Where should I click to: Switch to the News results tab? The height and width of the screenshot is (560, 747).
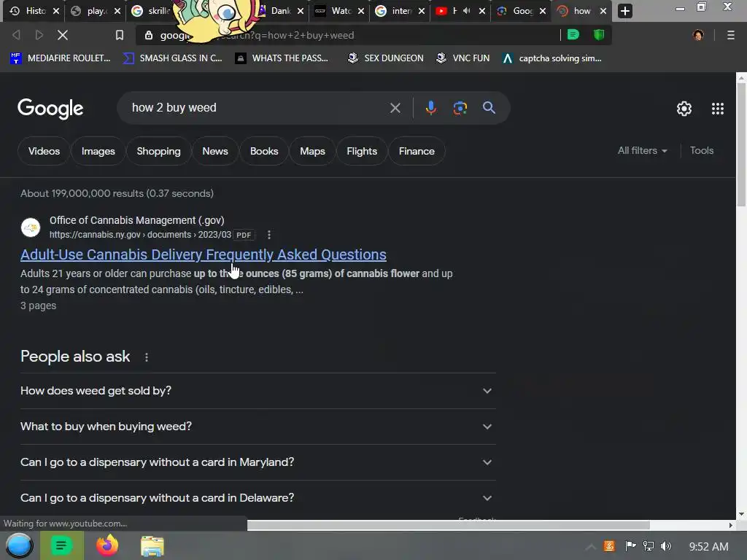pyautogui.click(x=215, y=151)
